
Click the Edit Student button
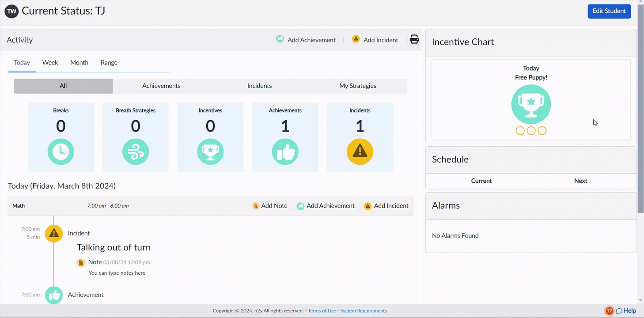609,11
